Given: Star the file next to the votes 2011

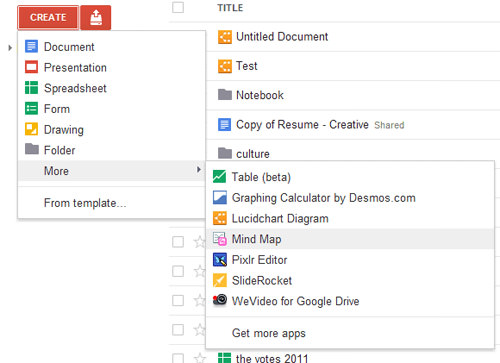Looking at the screenshot, I should point(200,358).
